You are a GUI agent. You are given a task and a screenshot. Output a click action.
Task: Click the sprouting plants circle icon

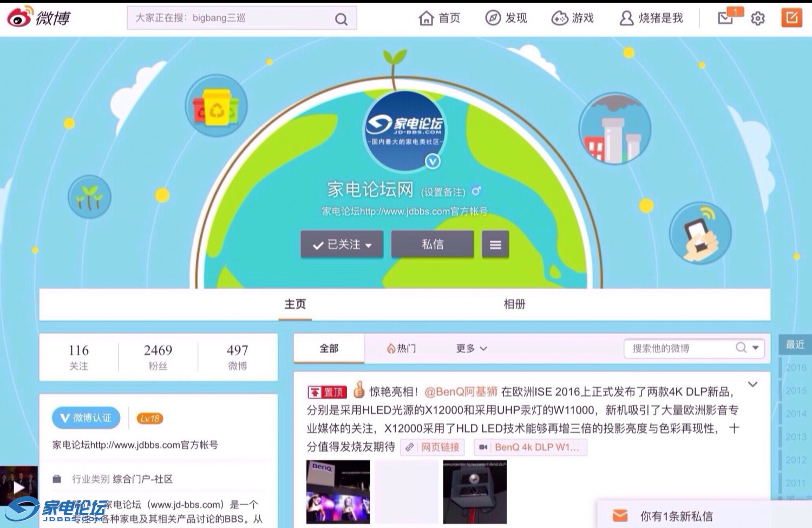(x=89, y=197)
